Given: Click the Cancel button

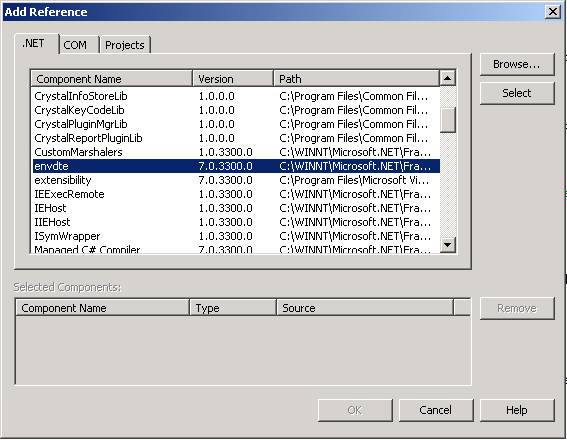Looking at the screenshot, I should point(436,410).
